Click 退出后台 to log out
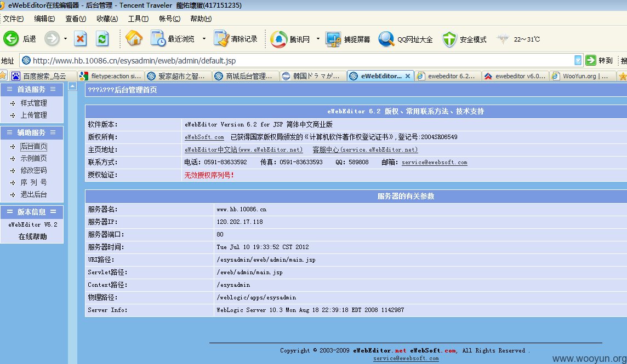627x364 pixels. [33, 194]
